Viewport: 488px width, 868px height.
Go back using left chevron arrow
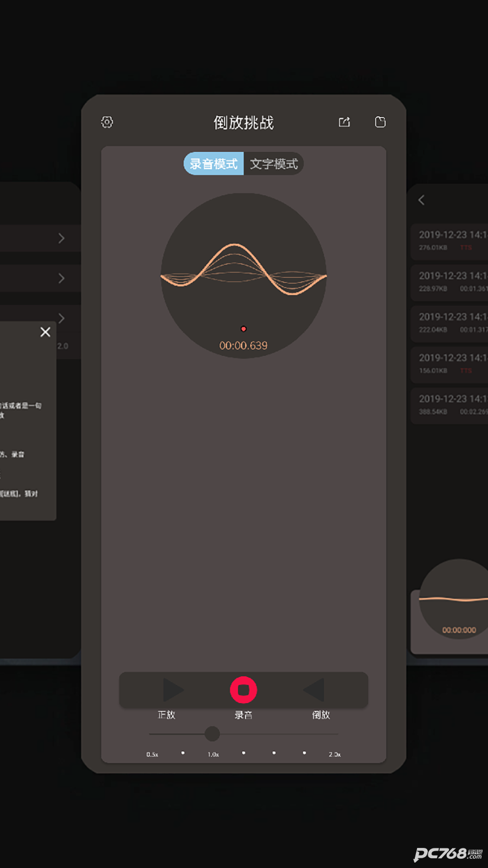pos(421,200)
